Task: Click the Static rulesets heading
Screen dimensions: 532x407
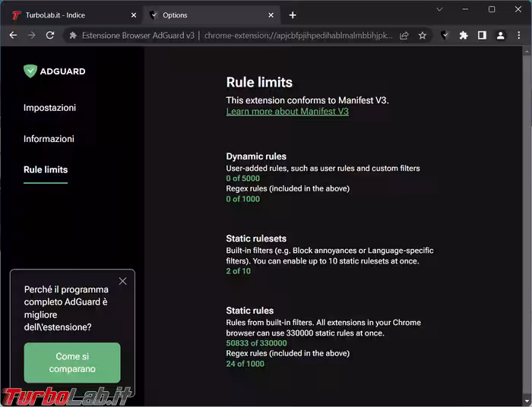Action: pyautogui.click(x=256, y=238)
